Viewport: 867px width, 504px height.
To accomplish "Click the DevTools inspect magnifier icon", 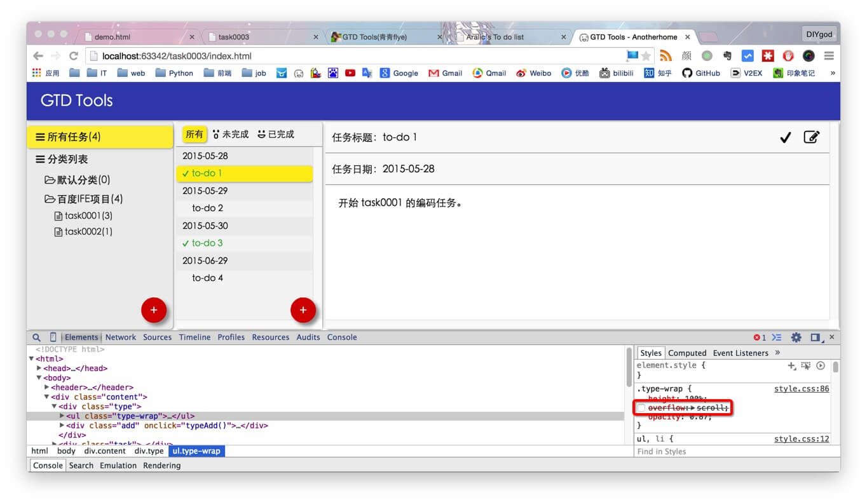I will pyautogui.click(x=37, y=337).
